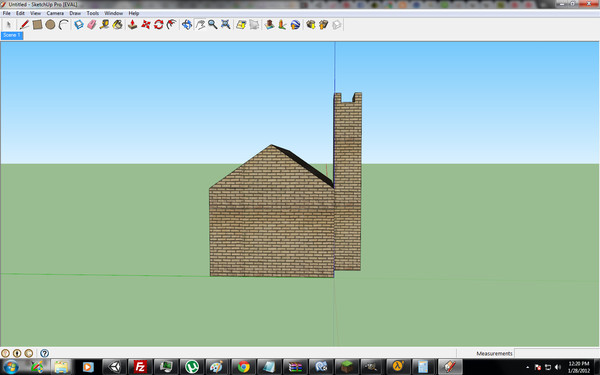Click the greyed Share Component icon

pos(337,25)
